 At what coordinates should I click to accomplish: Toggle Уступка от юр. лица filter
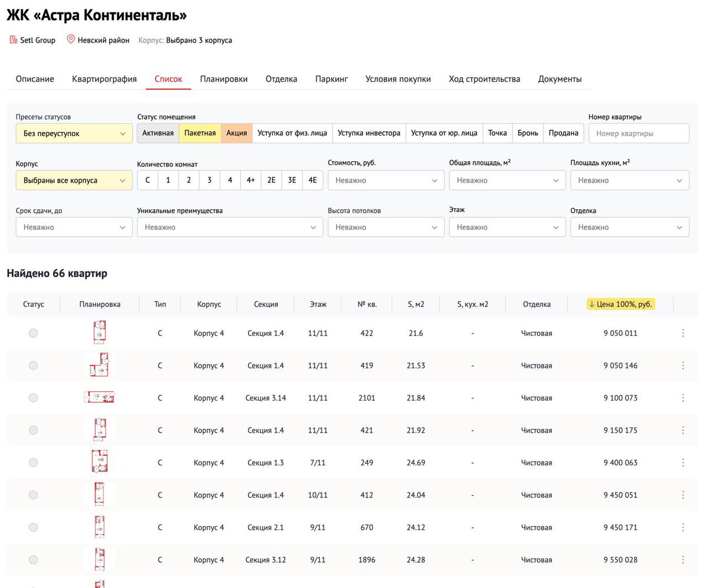(x=444, y=133)
